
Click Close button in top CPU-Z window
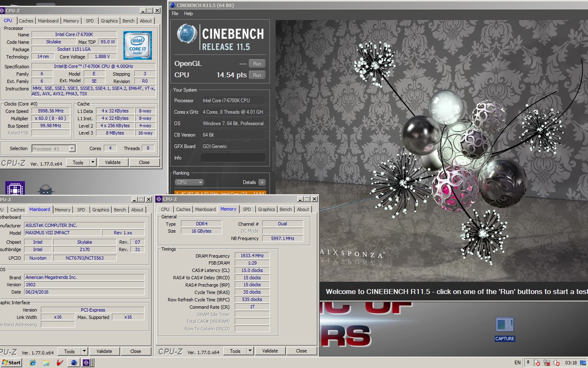coord(144,162)
